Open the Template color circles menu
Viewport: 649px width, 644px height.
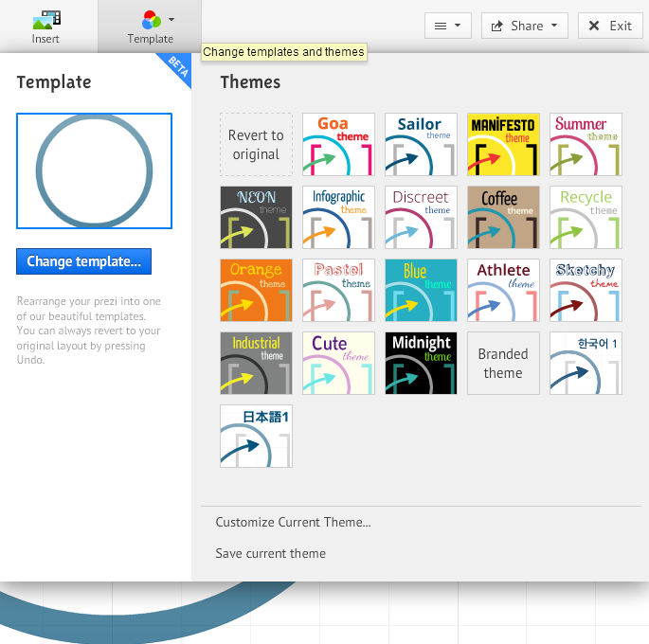(x=151, y=20)
